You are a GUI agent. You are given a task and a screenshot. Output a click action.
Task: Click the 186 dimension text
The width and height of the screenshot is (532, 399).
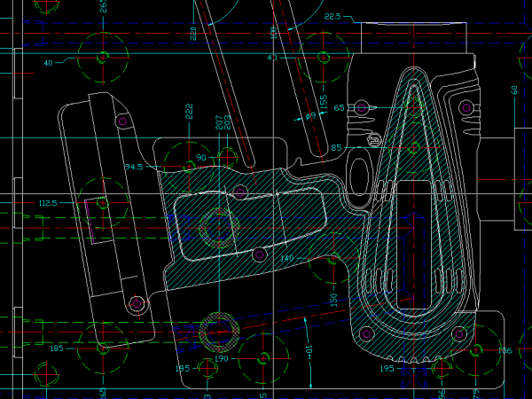505,351
